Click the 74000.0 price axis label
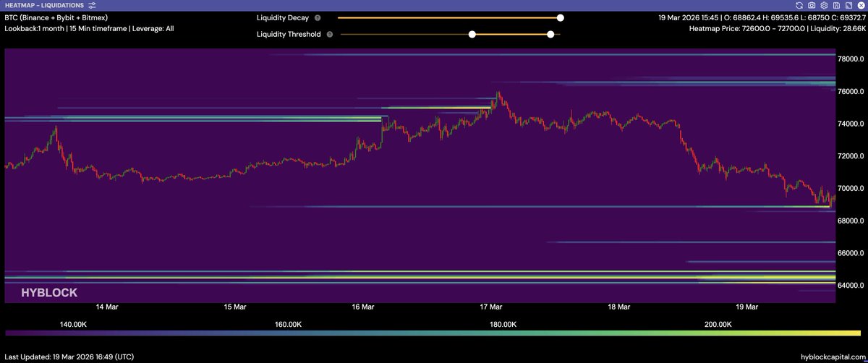868x363 pixels. pos(851,124)
